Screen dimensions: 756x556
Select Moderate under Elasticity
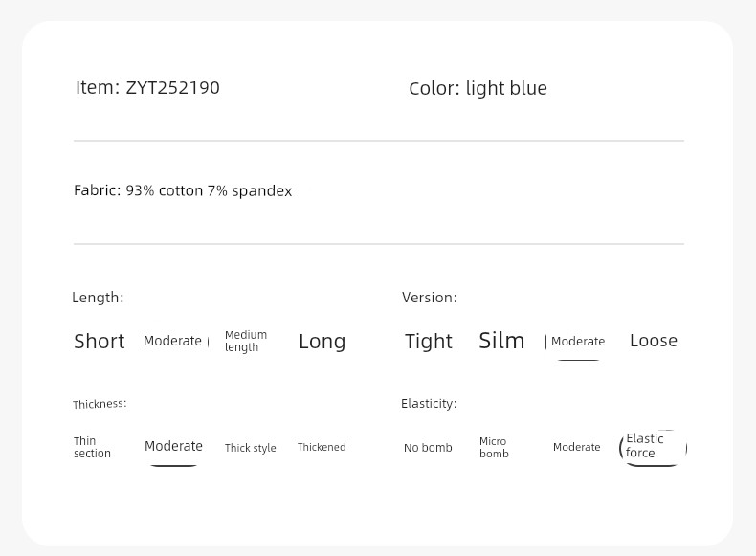(577, 447)
